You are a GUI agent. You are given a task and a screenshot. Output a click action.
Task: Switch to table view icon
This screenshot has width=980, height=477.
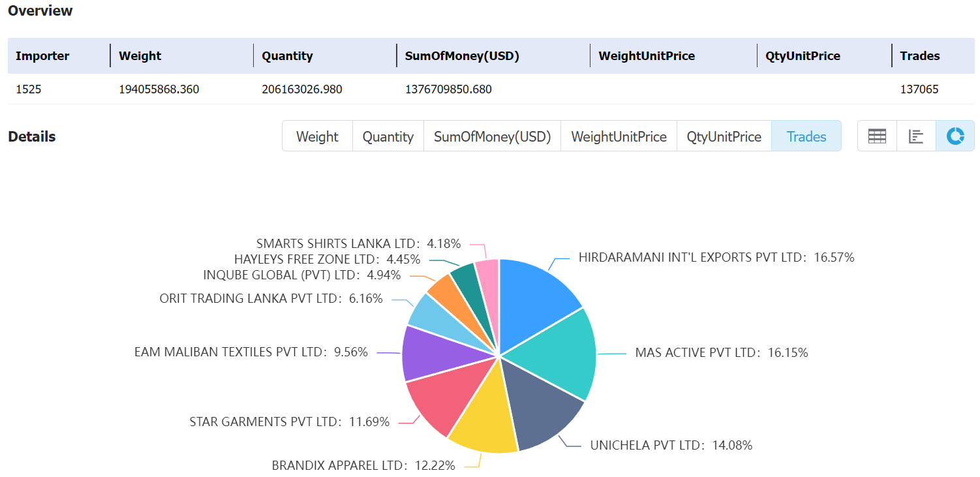[x=877, y=136]
